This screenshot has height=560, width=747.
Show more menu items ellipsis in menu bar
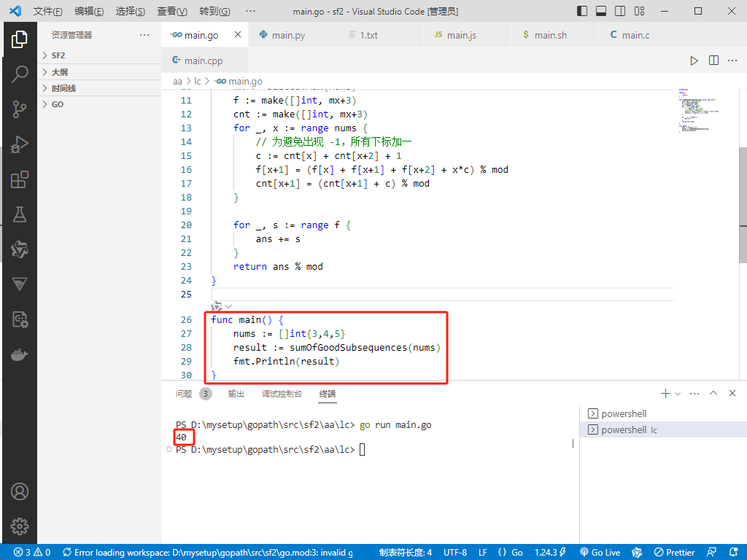click(x=250, y=11)
